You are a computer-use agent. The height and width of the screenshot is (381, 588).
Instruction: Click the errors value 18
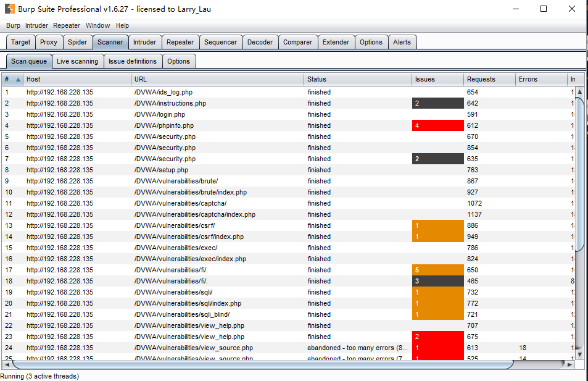523,348
